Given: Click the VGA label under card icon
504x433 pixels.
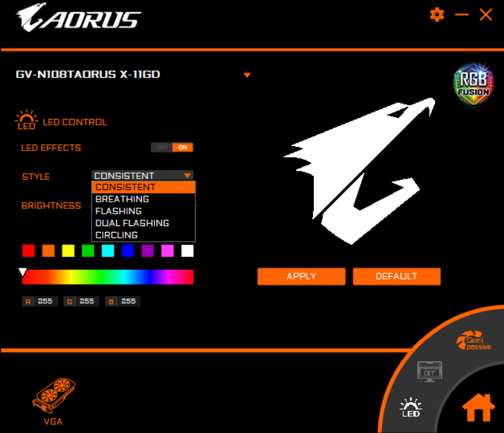Looking at the screenshot, I should [53, 421].
